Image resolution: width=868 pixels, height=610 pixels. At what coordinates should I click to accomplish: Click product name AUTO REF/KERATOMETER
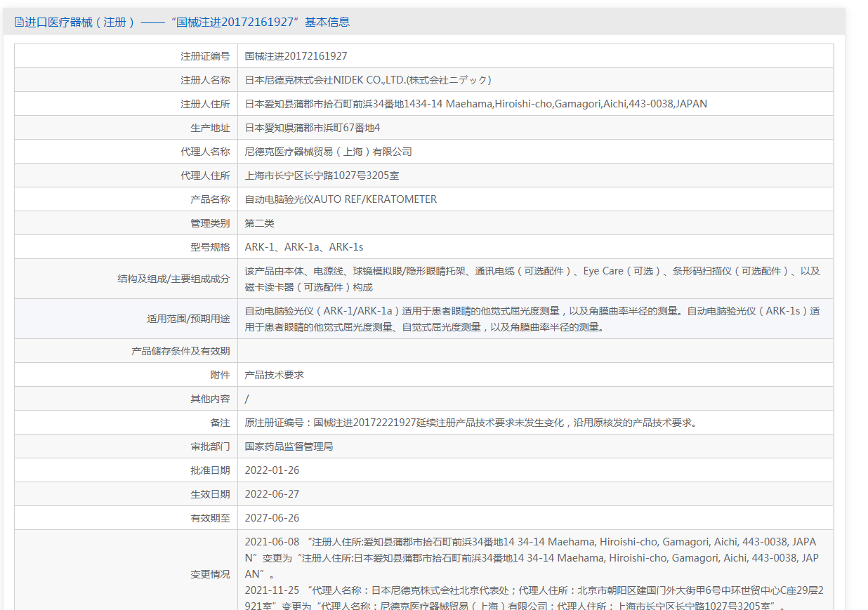(x=341, y=199)
